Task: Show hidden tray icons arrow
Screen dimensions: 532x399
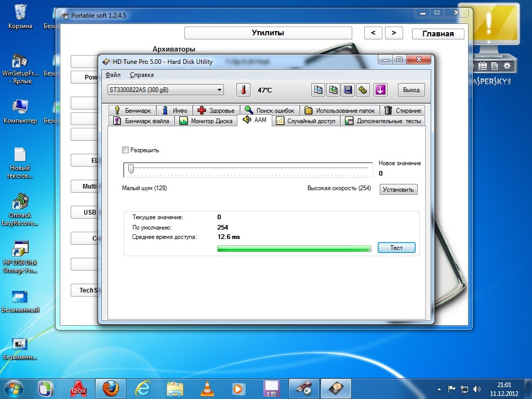Action: [x=439, y=389]
